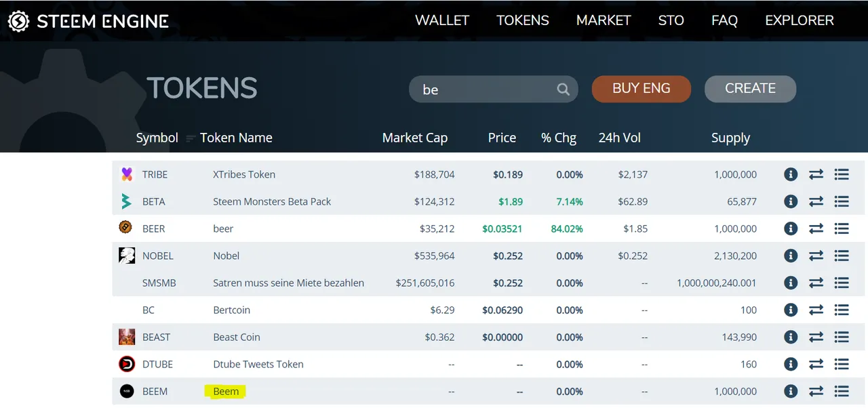This screenshot has height=408, width=868.
Task: Open list icon in NOBEL row
Action: tap(842, 256)
